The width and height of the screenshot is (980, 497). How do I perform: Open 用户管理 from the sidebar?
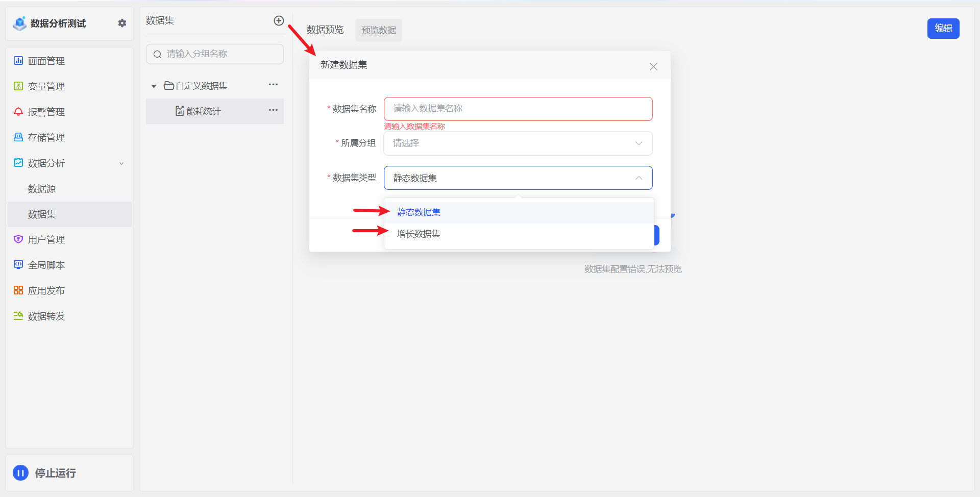[46, 240]
